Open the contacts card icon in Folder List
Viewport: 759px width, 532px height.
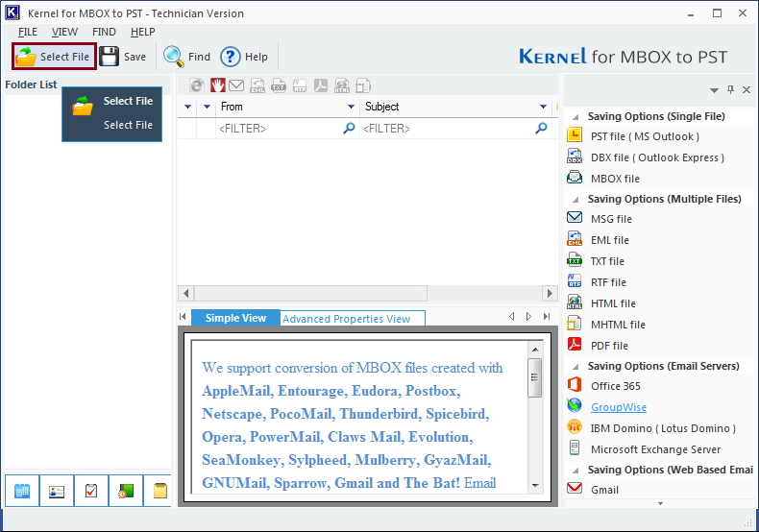coord(57,491)
